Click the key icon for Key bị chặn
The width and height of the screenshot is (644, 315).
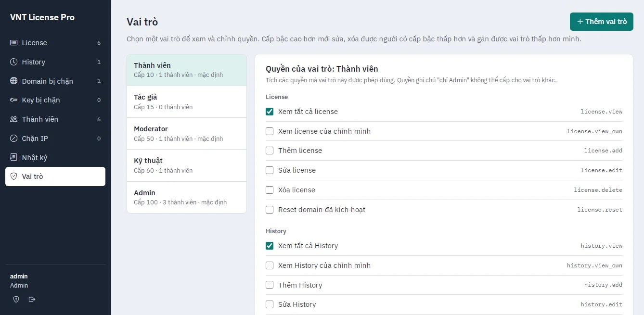pos(13,100)
